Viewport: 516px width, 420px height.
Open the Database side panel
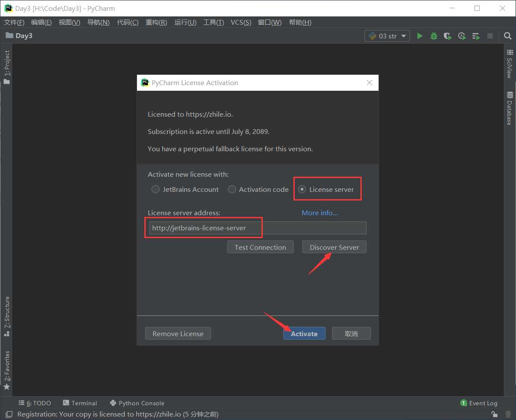510,108
